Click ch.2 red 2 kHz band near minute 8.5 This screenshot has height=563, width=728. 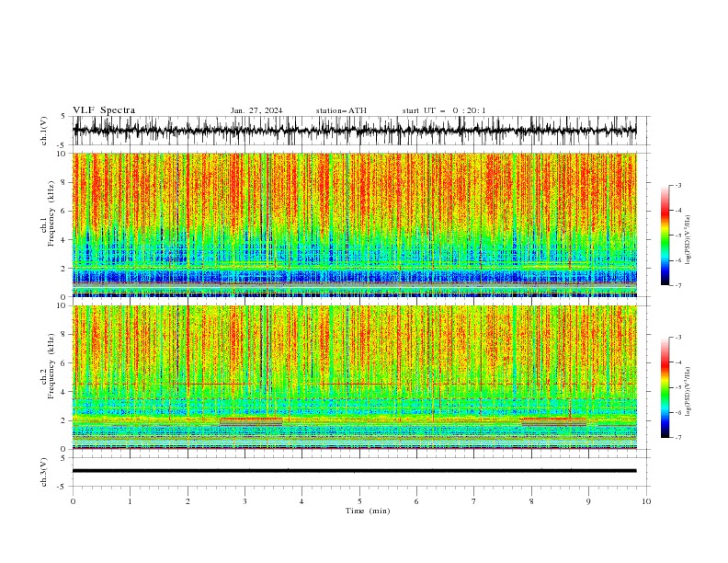553,419
